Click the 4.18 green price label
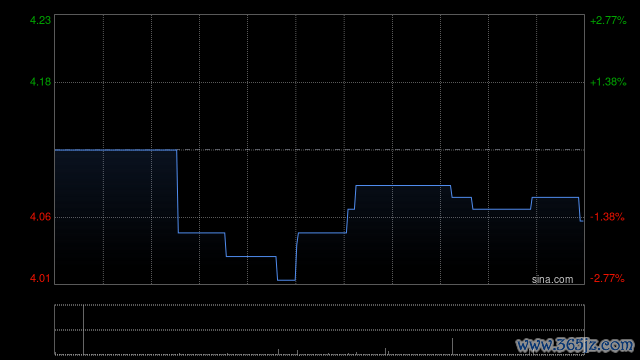 pos(40,82)
